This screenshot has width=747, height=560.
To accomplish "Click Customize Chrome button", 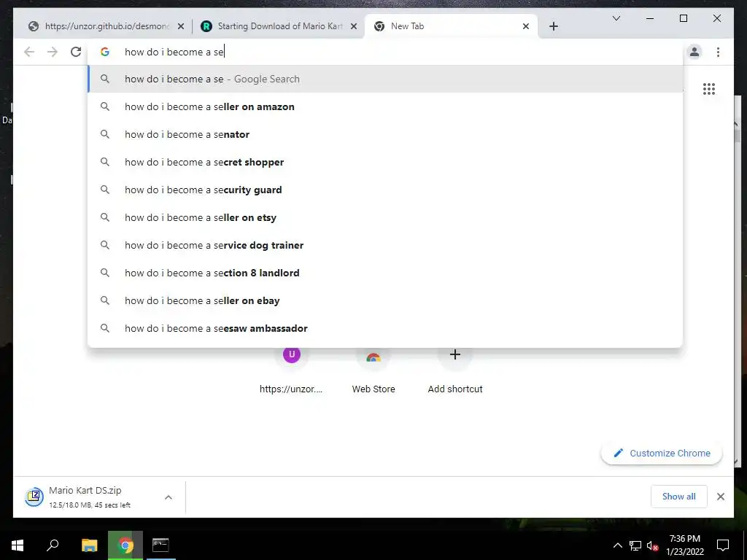I will tap(662, 454).
